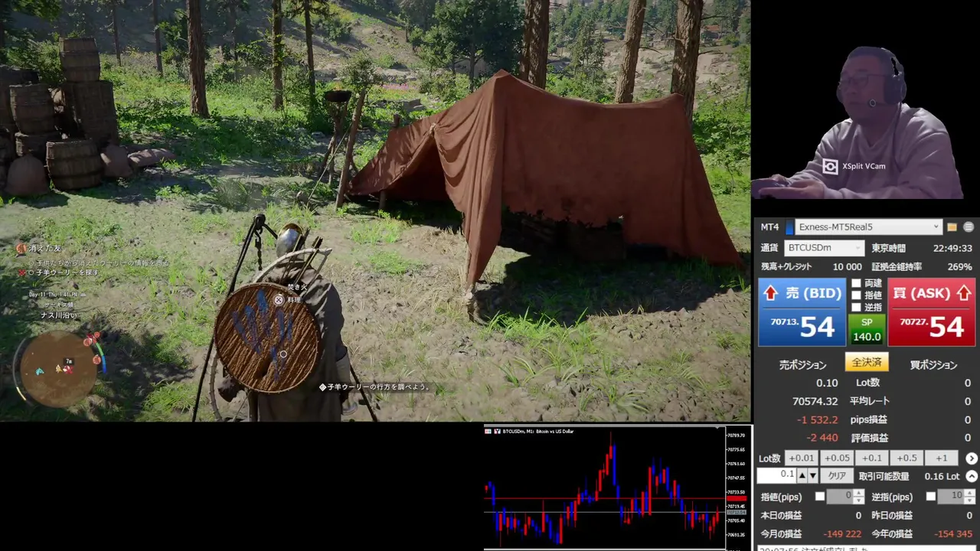The height and width of the screenshot is (551, 980).
Task: Add +0.01 to lot size
Action: coord(801,458)
